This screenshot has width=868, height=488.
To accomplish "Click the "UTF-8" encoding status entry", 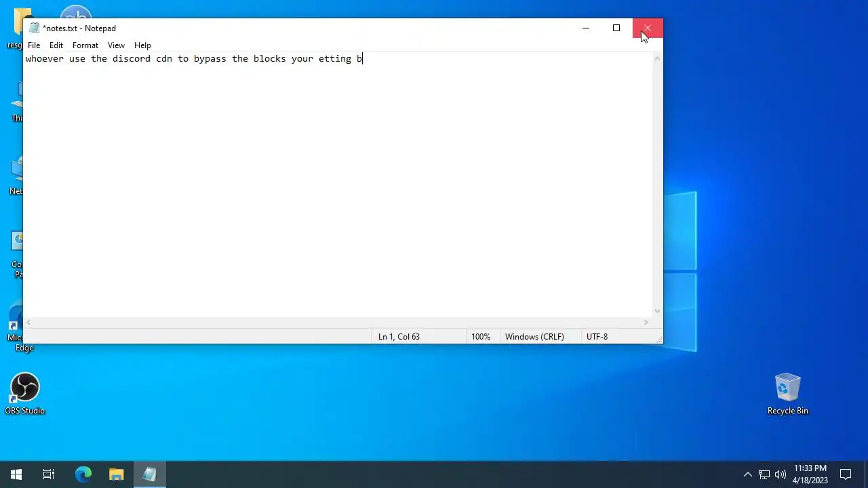I will click(597, 337).
